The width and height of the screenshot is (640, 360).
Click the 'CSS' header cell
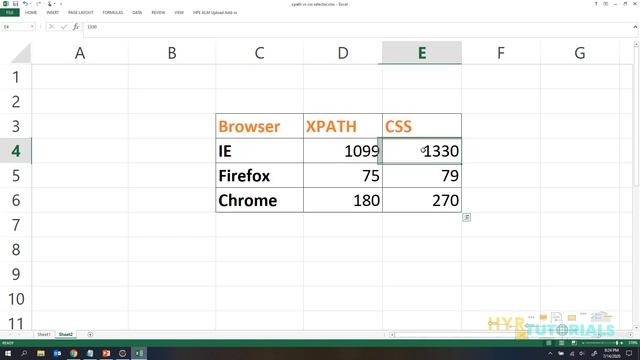coord(422,126)
